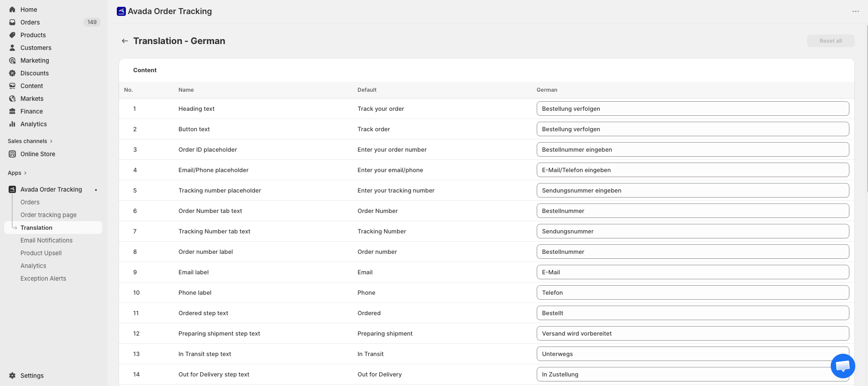Image resolution: width=868 pixels, height=386 pixels.
Task: Go back using the arrow beside Translation - German
Action: [125, 41]
